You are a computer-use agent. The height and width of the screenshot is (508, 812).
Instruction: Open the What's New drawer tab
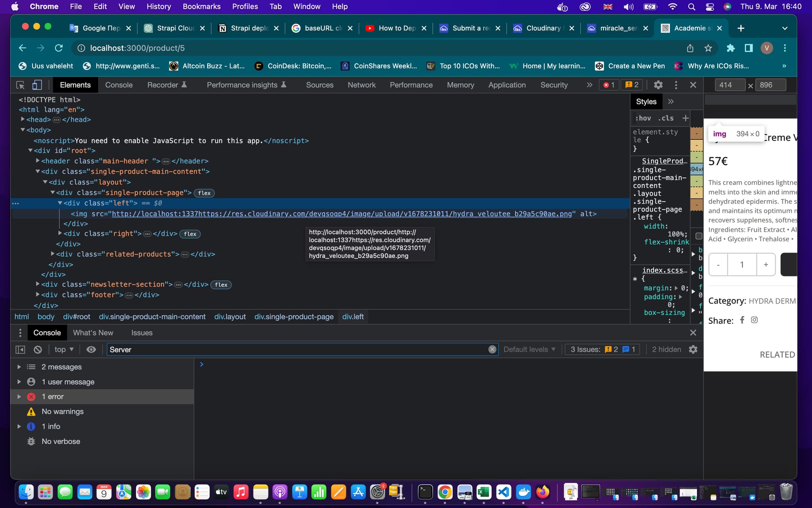[93, 333]
